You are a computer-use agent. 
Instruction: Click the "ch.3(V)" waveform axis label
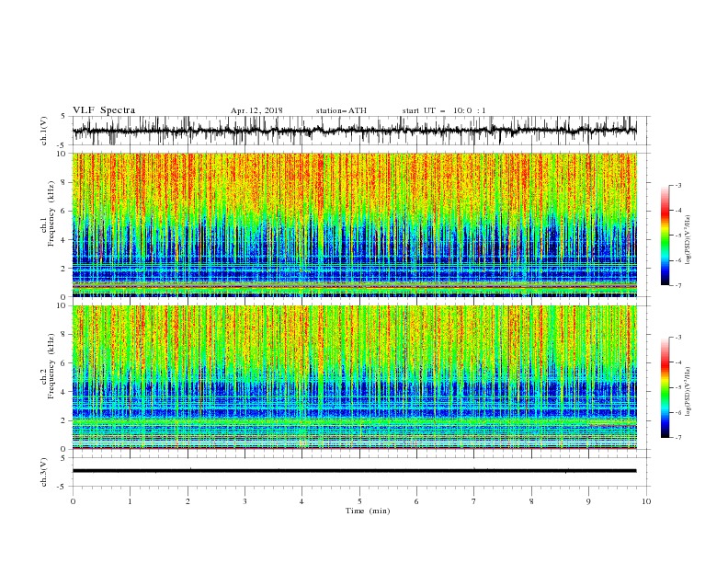[44, 472]
